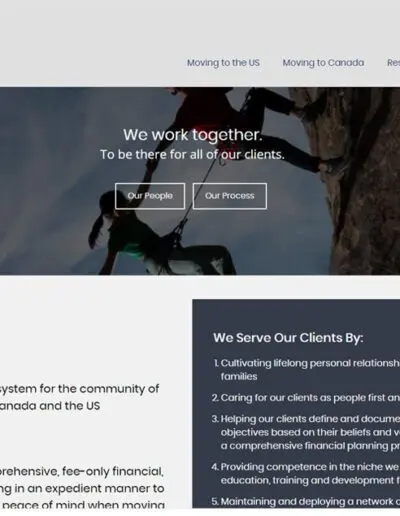Click the text 'system for the community of'
This screenshot has width=400, height=516.
click(x=79, y=389)
